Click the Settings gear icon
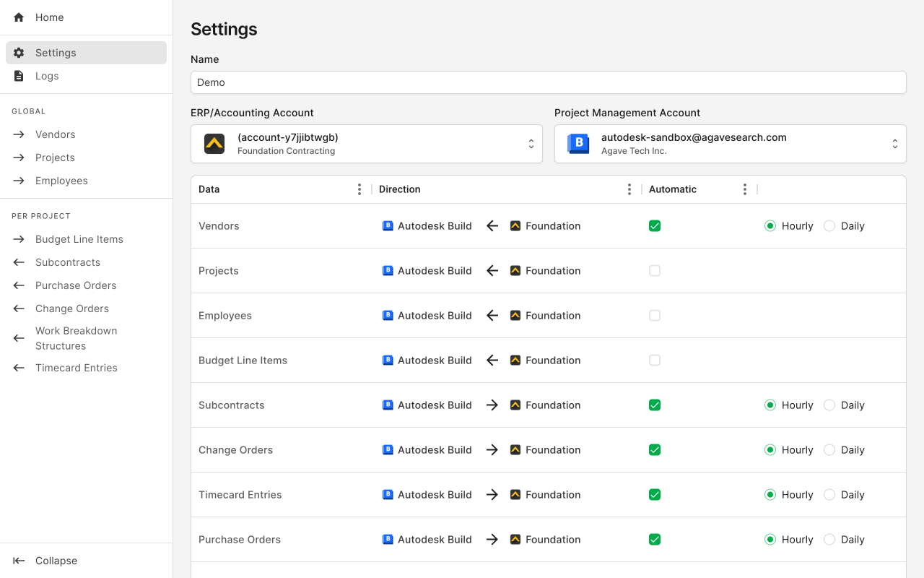 click(x=19, y=53)
